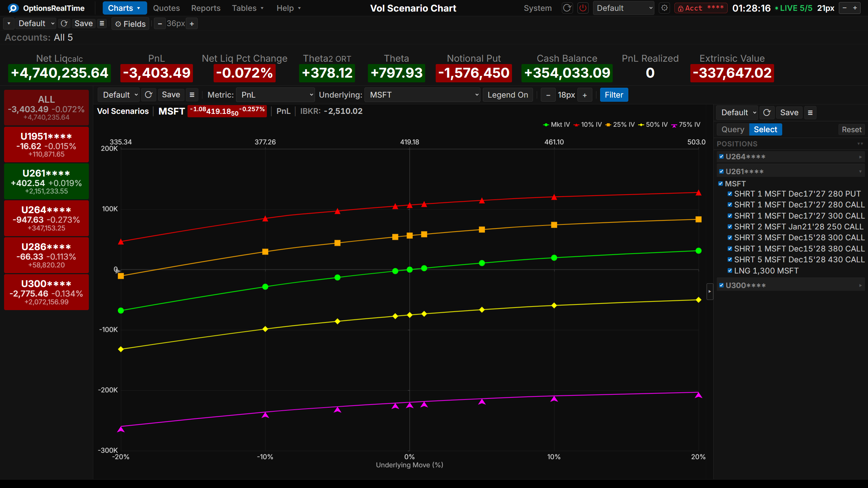The height and width of the screenshot is (488, 868).
Task: Open the Underlying MSFT dropdown
Action: coord(422,95)
